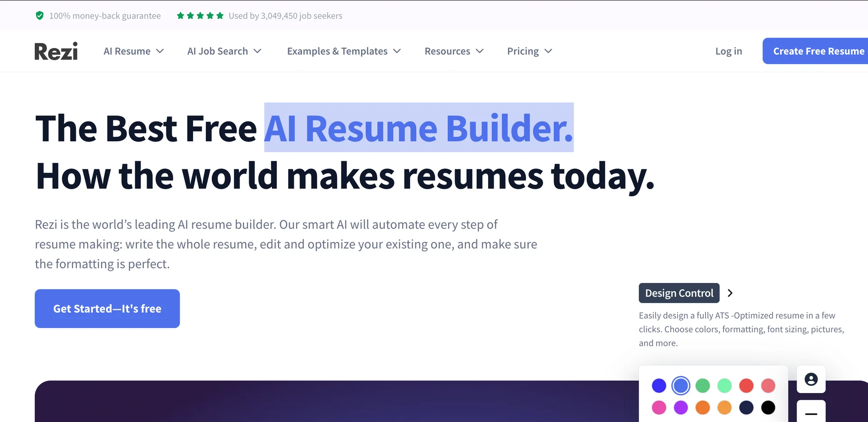Image resolution: width=868 pixels, height=422 pixels.
Task: Open the Examples & Templates menu
Action: [344, 51]
